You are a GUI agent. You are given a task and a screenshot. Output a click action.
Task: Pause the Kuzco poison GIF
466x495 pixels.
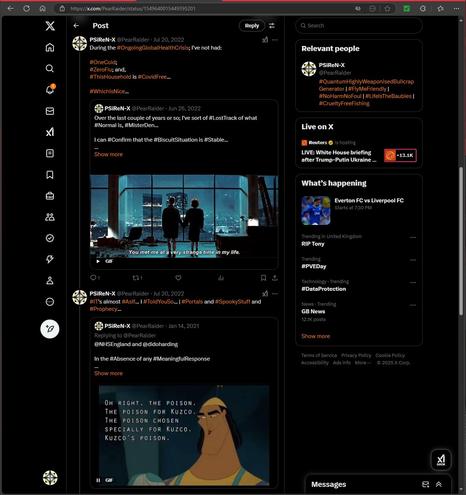[x=98, y=480]
